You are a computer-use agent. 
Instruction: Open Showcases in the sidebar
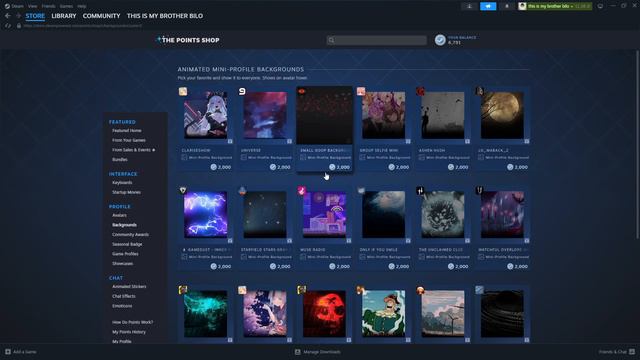tap(122, 264)
